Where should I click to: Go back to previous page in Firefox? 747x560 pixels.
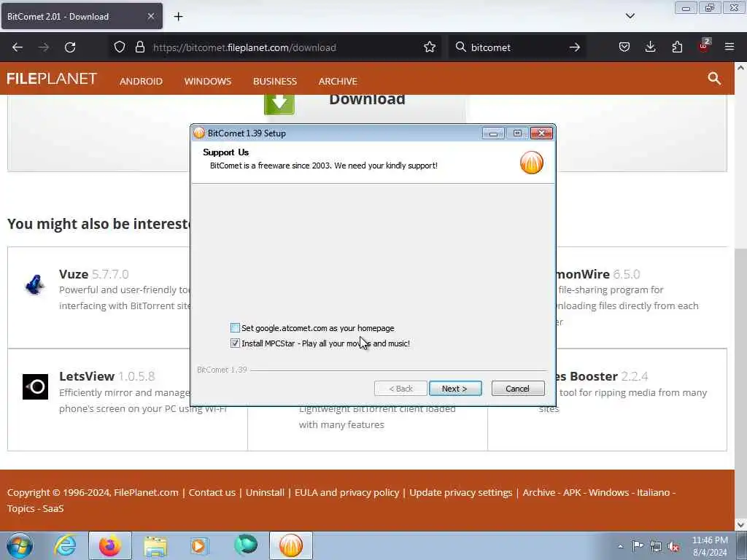click(18, 47)
